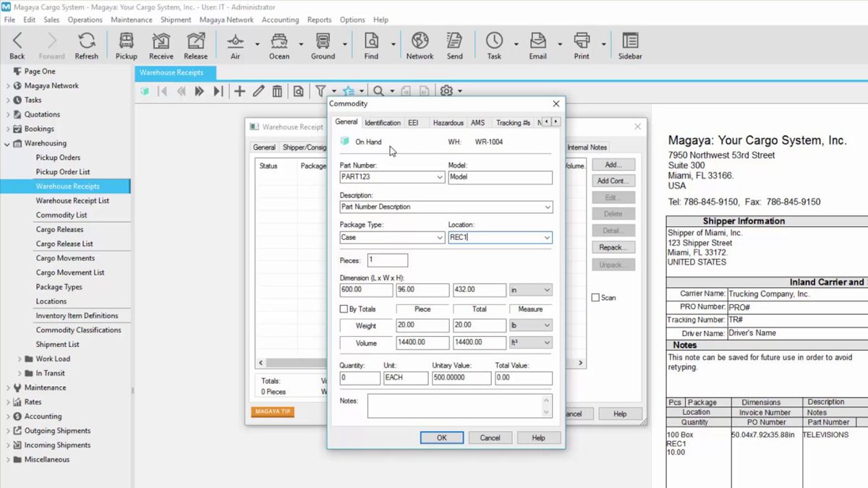Click the Send toolbar icon
Image resolution: width=868 pixels, height=488 pixels.
[x=455, y=45]
